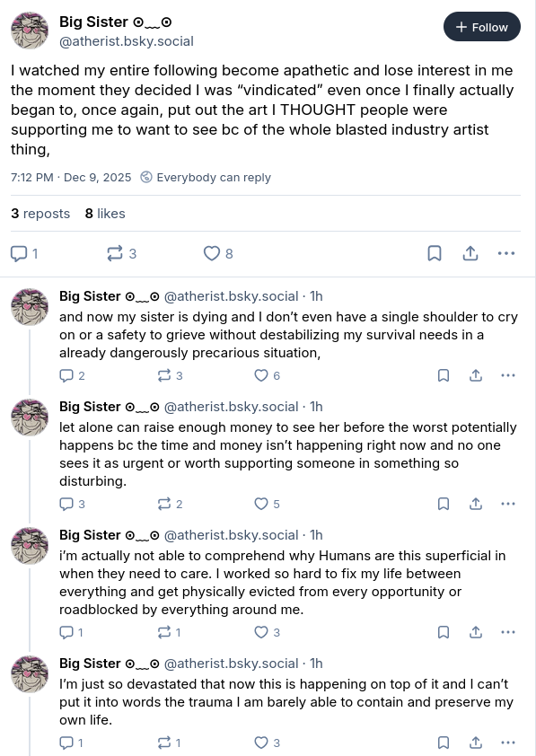Open the @atherist.bsky.social handle link at top

pyautogui.click(x=127, y=41)
